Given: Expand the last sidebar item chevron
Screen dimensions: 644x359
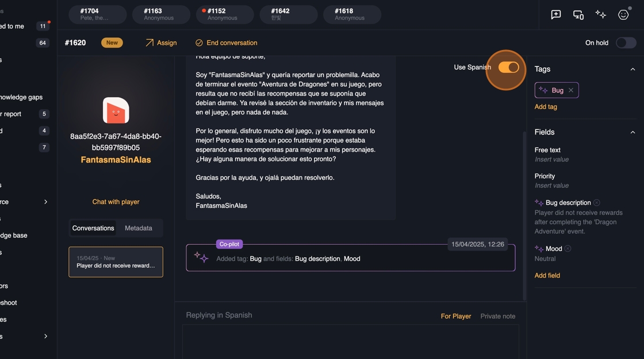Looking at the screenshot, I should click(x=45, y=336).
